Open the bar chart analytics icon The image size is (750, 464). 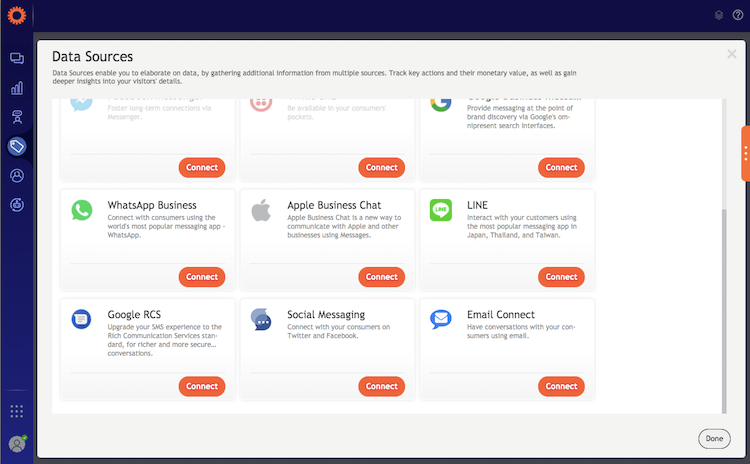point(17,88)
